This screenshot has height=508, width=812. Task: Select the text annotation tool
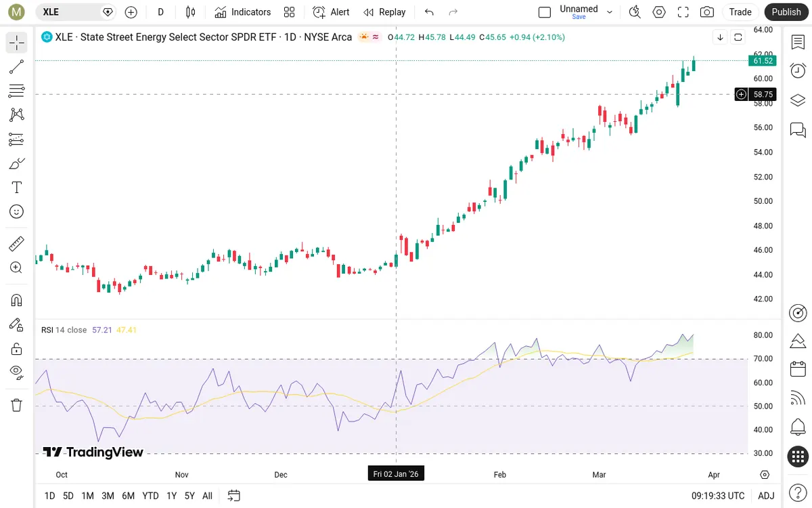click(x=17, y=188)
